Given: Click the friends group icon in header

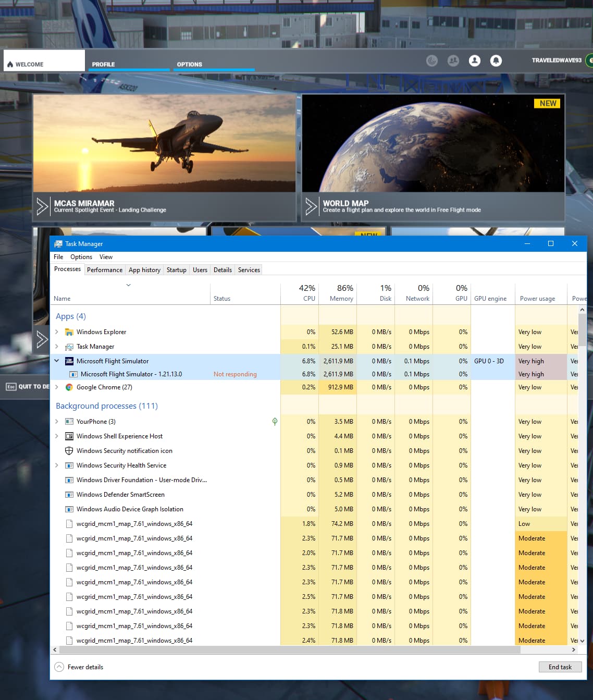Looking at the screenshot, I should point(453,61).
